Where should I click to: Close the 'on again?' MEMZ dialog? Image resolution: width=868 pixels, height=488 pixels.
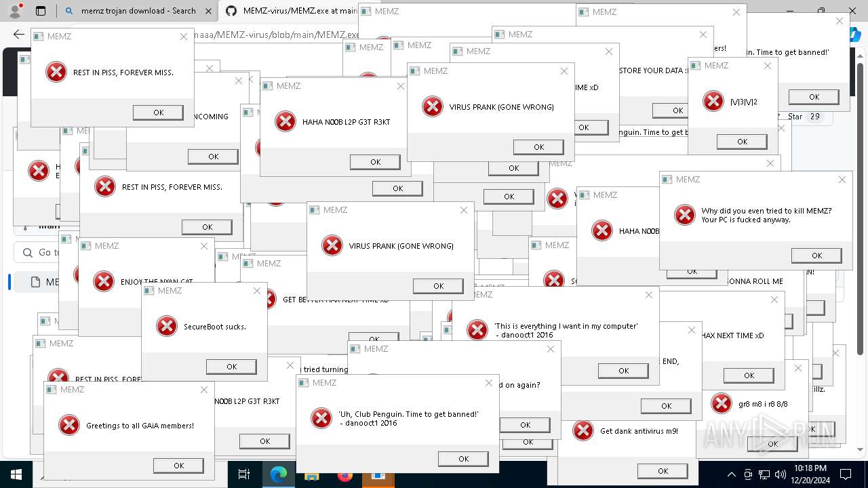(551, 349)
